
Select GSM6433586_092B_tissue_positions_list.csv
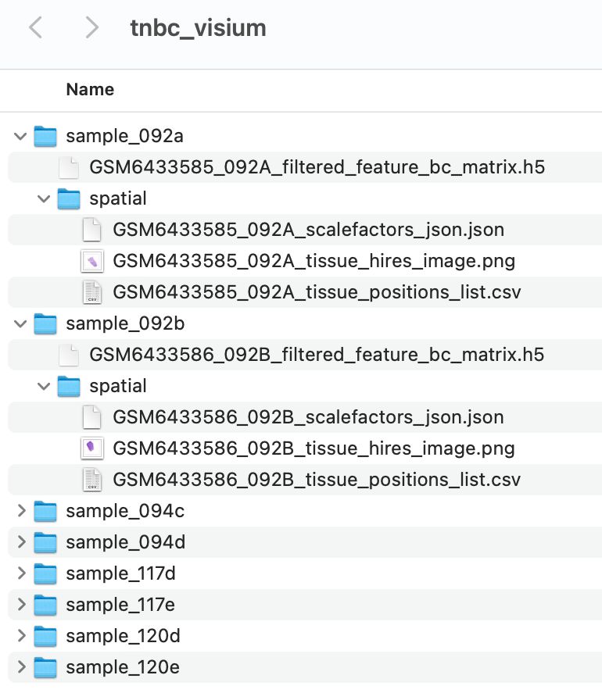click(317, 480)
